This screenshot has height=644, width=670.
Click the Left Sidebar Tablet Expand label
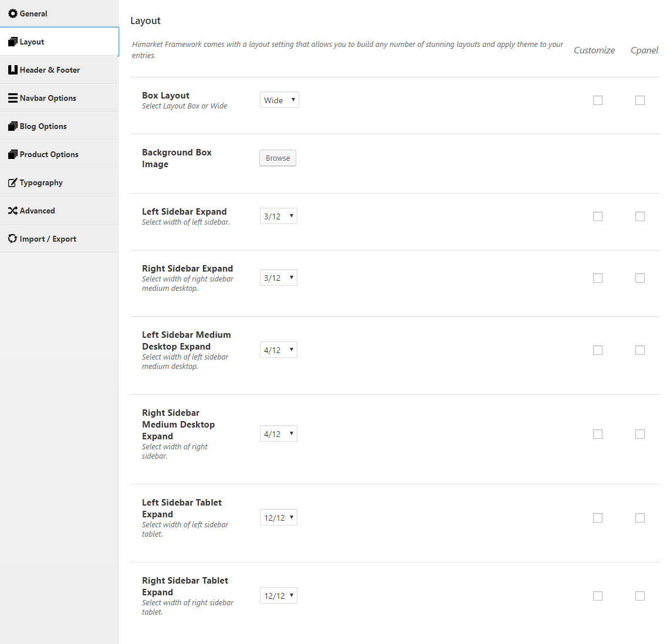pyautogui.click(x=182, y=508)
